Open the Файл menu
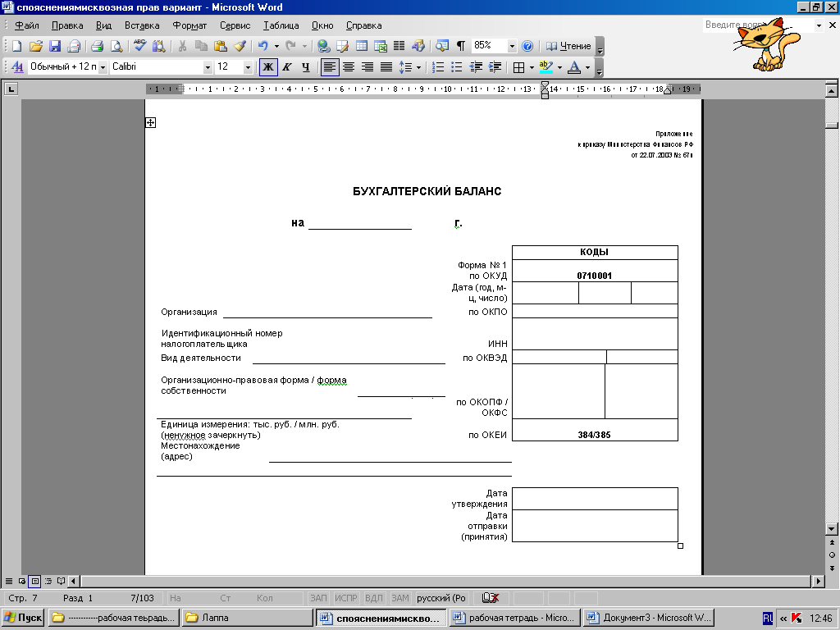Image resolution: width=840 pixels, height=630 pixels. (27, 25)
